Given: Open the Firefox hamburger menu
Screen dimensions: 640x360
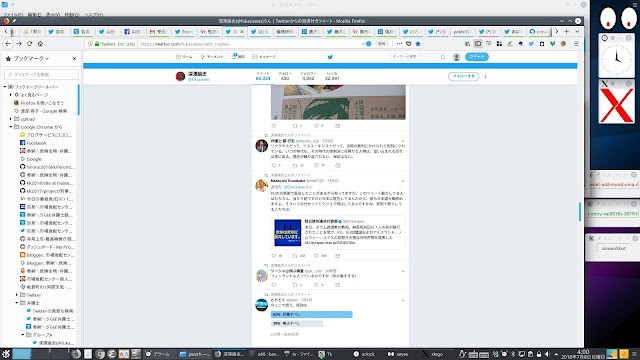Looking at the screenshot, I should point(576,44).
